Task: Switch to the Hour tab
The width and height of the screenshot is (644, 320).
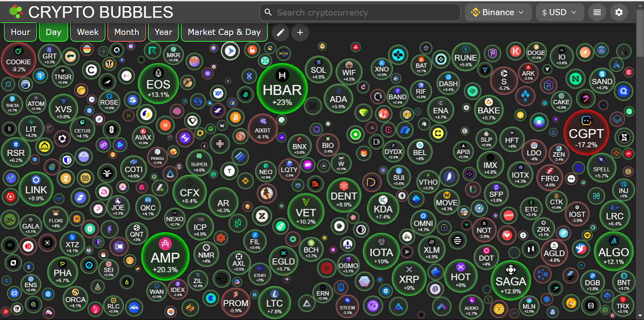Action: [21, 32]
